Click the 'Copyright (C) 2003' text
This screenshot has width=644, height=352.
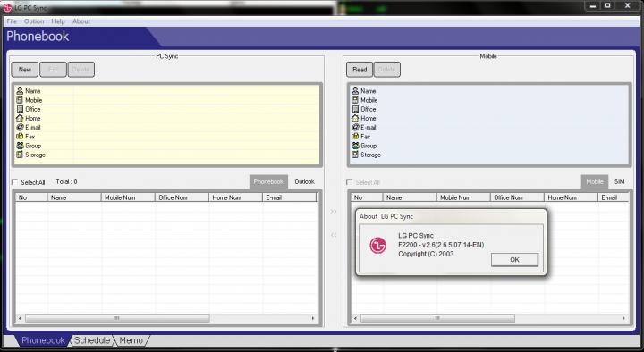pos(426,254)
